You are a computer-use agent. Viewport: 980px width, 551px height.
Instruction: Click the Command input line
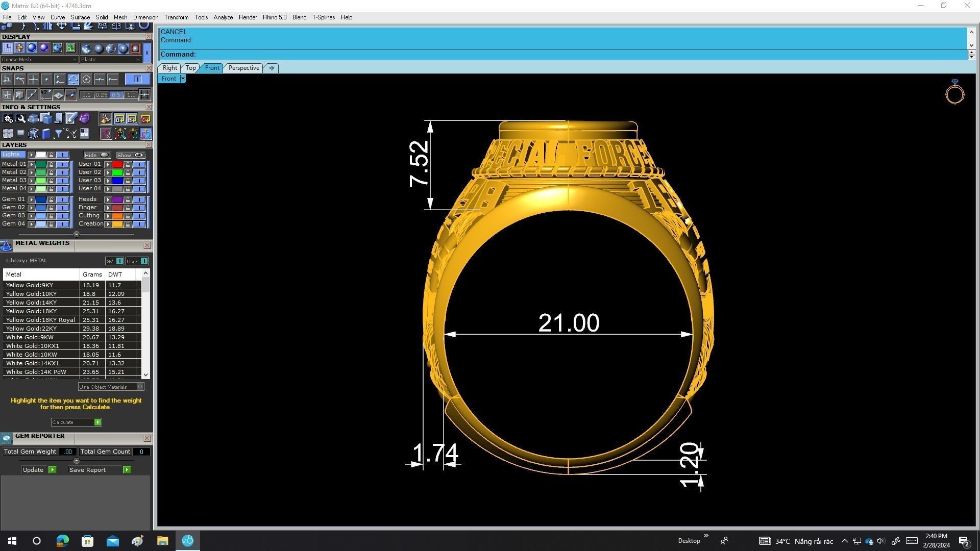563,54
